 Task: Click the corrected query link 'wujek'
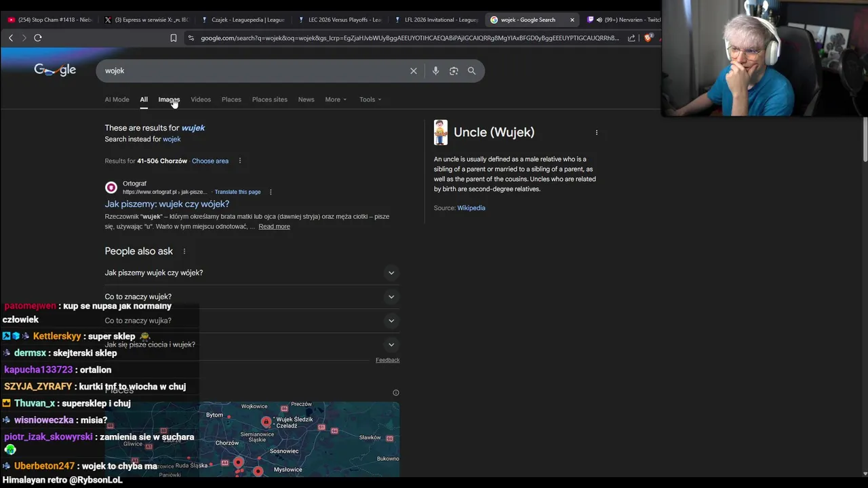(x=193, y=127)
